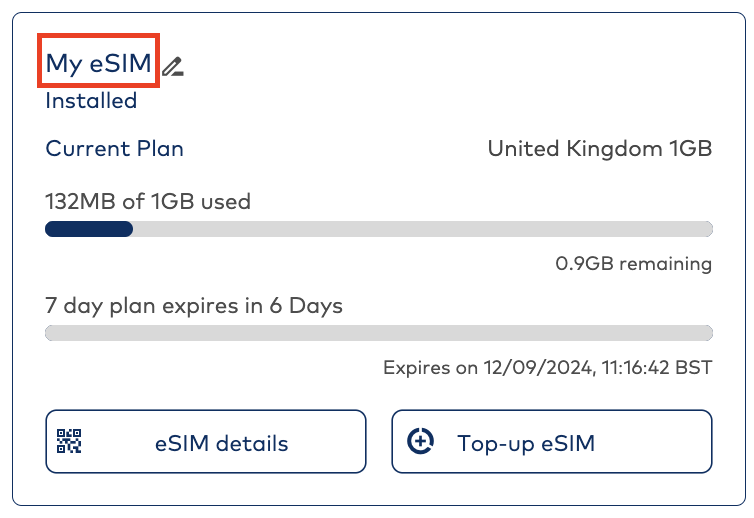The image size is (754, 518).
Task: Click the word eSIM in the card title
Action: click(120, 64)
